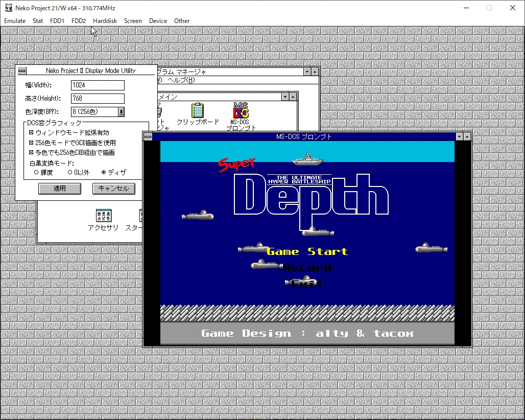
Task: Open the Emulate menu
Action: [x=15, y=21]
